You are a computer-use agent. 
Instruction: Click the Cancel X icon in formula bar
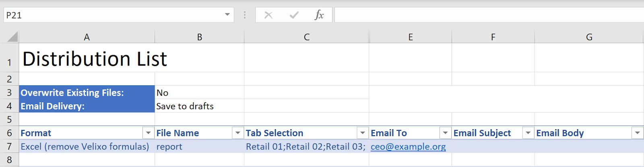[x=268, y=15]
